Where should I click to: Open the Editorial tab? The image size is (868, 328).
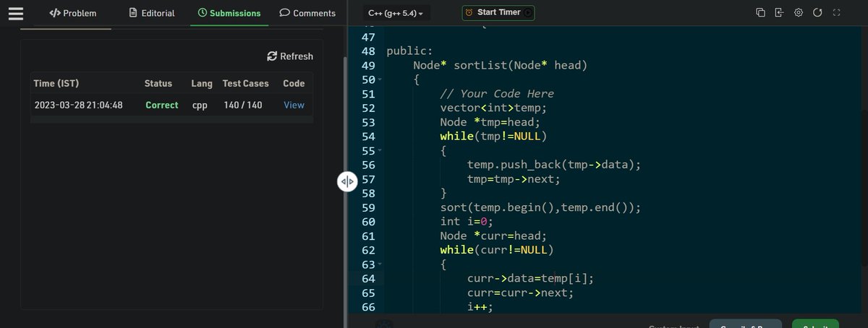click(151, 13)
